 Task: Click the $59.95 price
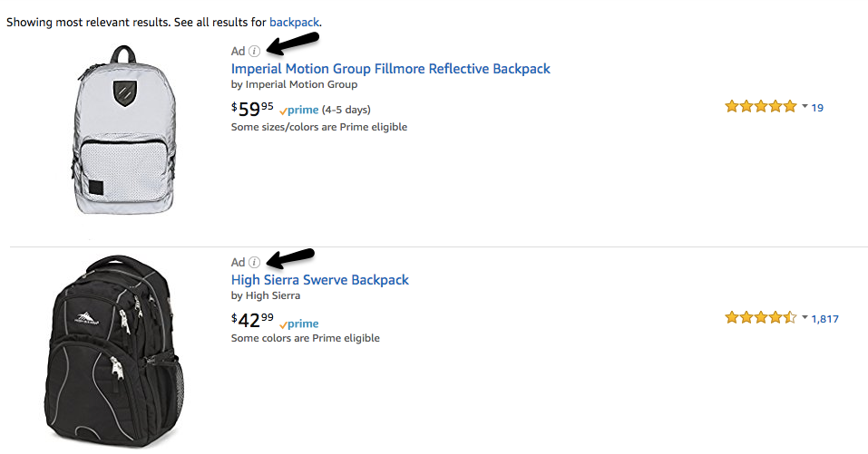(x=252, y=109)
